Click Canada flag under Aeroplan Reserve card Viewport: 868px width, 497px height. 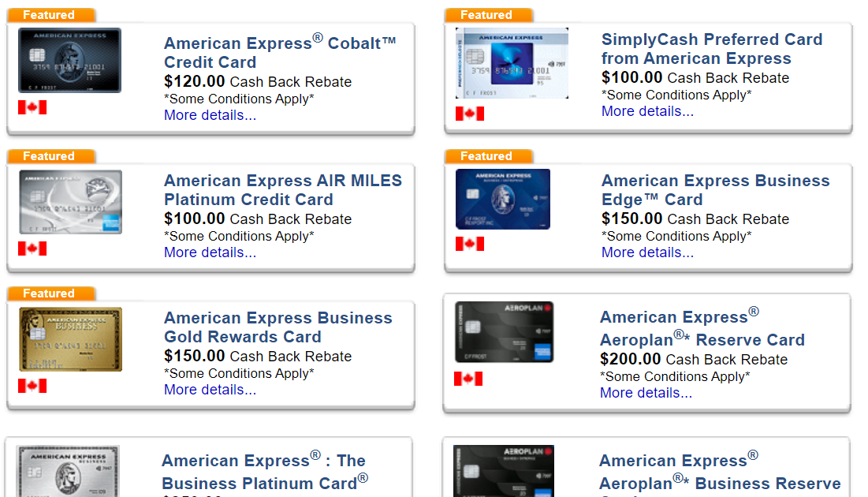tap(468, 379)
